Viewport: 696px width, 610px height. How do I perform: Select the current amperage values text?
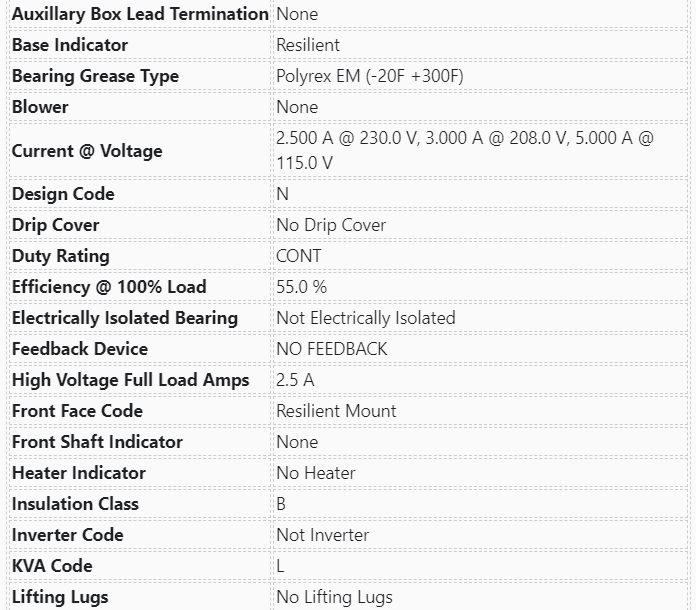[464, 150]
